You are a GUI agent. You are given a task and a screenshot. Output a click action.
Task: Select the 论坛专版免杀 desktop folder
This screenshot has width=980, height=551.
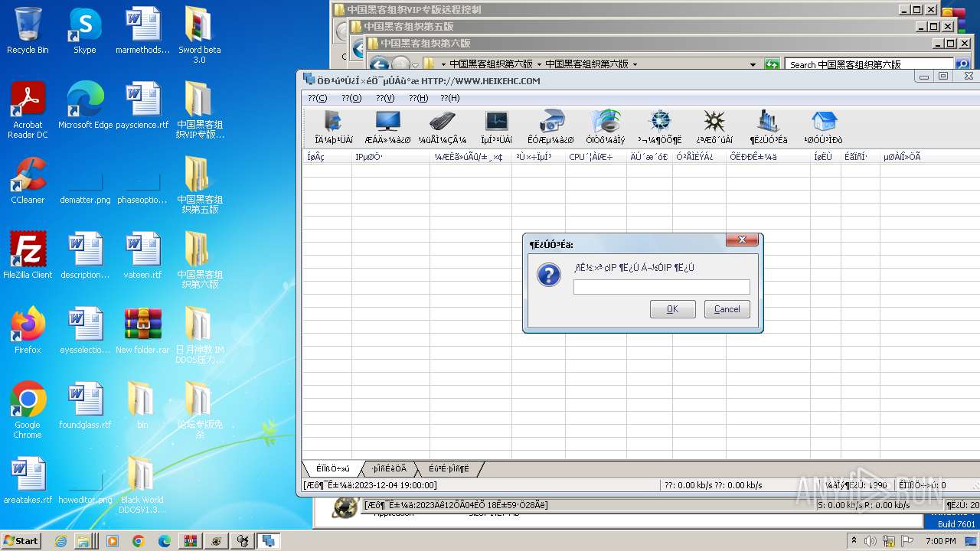(x=199, y=410)
